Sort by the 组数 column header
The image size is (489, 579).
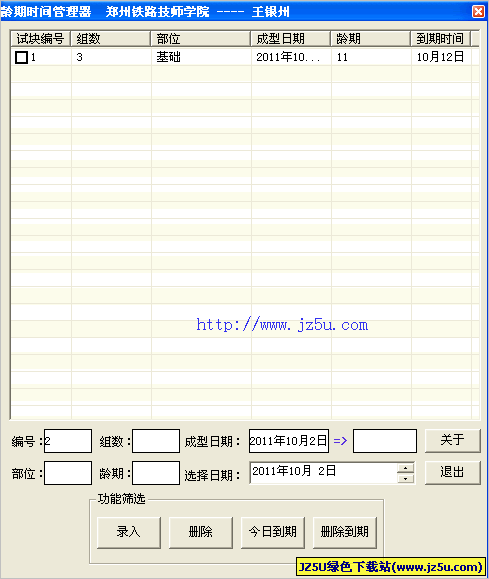[110, 38]
